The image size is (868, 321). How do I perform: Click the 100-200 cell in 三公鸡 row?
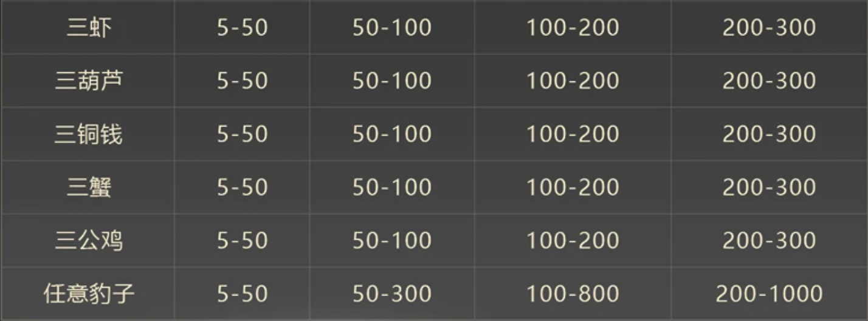(x=573, y=241)
